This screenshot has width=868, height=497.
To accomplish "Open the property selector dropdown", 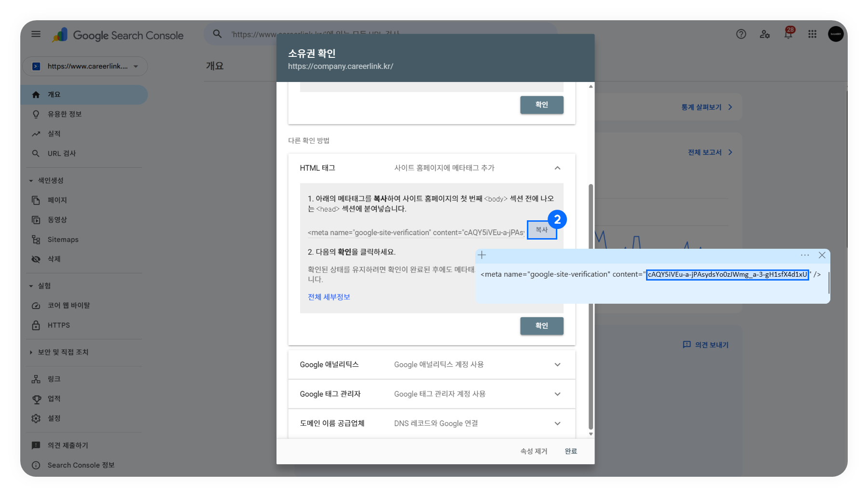I will (x=85, y=67).
